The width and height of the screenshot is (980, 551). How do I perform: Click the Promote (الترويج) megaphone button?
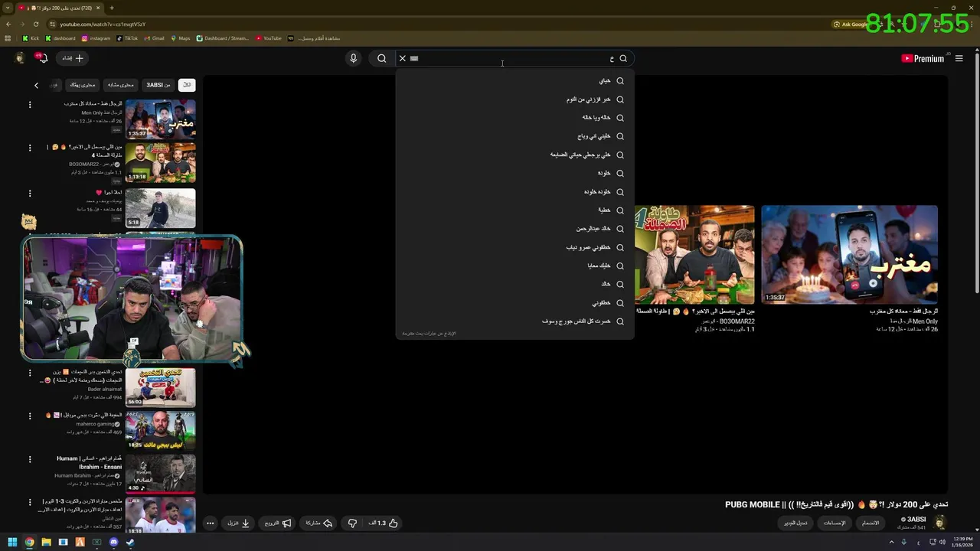[x=278, y=523]
